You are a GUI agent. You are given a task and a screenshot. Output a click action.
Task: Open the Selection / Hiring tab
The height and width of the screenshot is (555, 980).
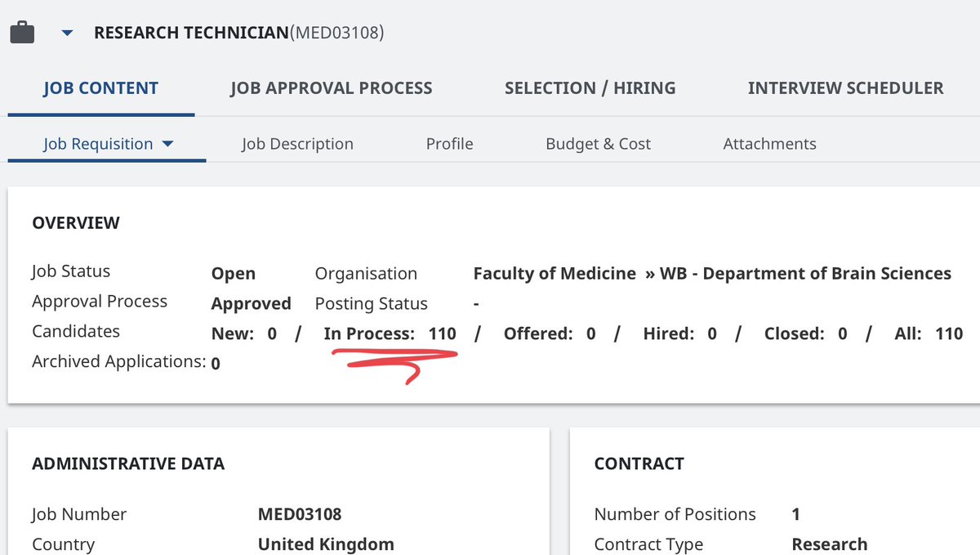pyautogui.click(x=590, y=88)
